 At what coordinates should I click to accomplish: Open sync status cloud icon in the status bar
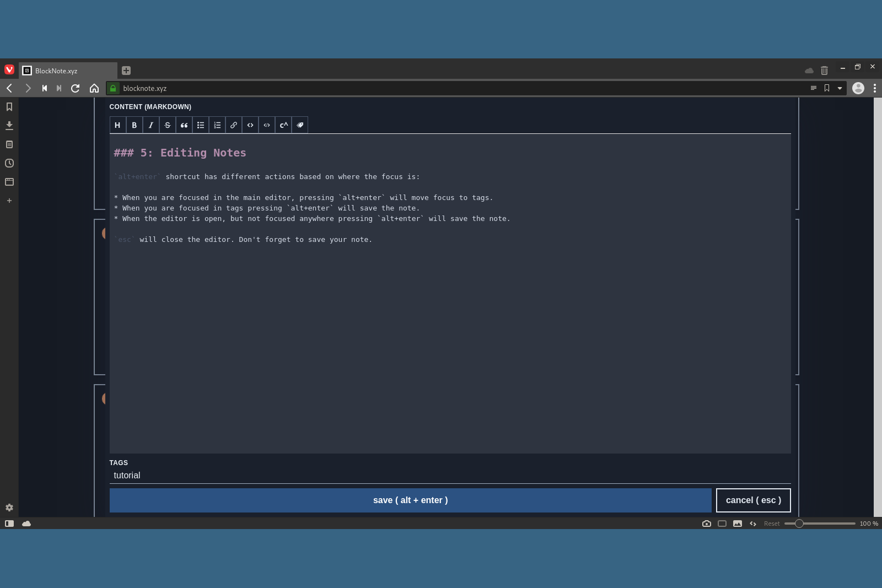coord(26,524)
